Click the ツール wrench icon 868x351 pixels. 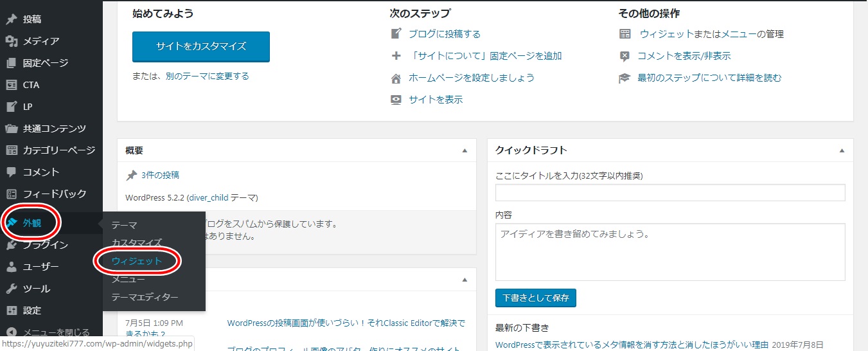pos(12,289)
